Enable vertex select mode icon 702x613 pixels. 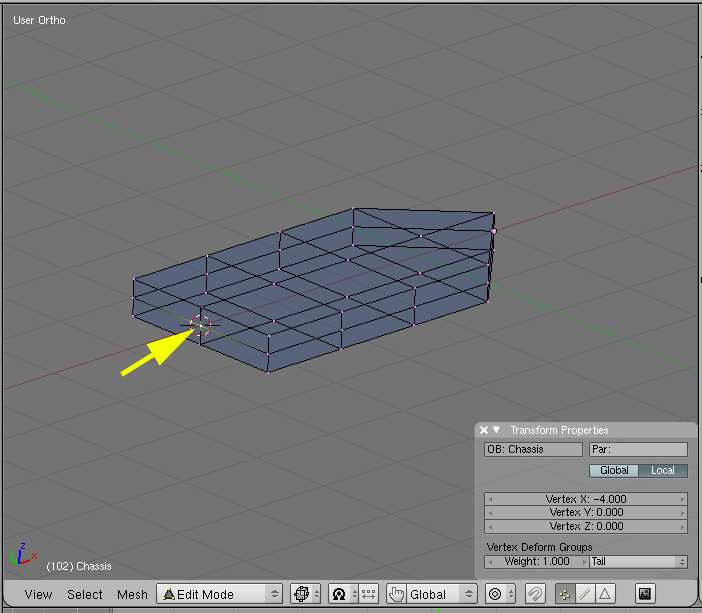click(x=565, y=594)
